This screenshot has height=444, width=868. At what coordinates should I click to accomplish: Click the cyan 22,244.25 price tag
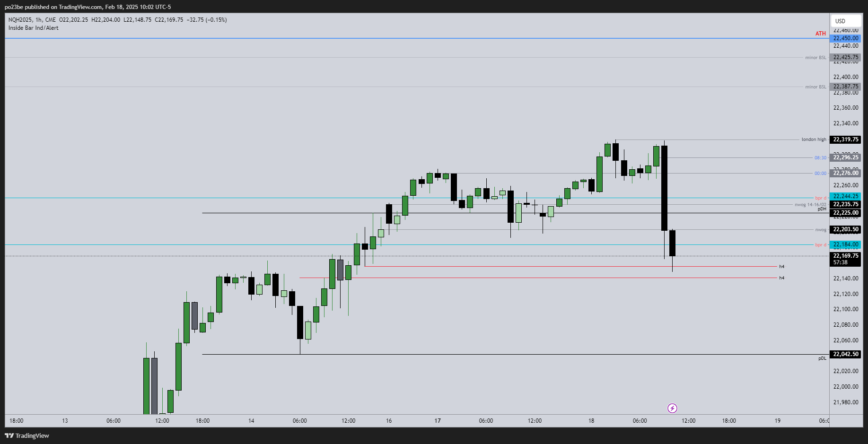pyautogui.click(x=845, y=196)
